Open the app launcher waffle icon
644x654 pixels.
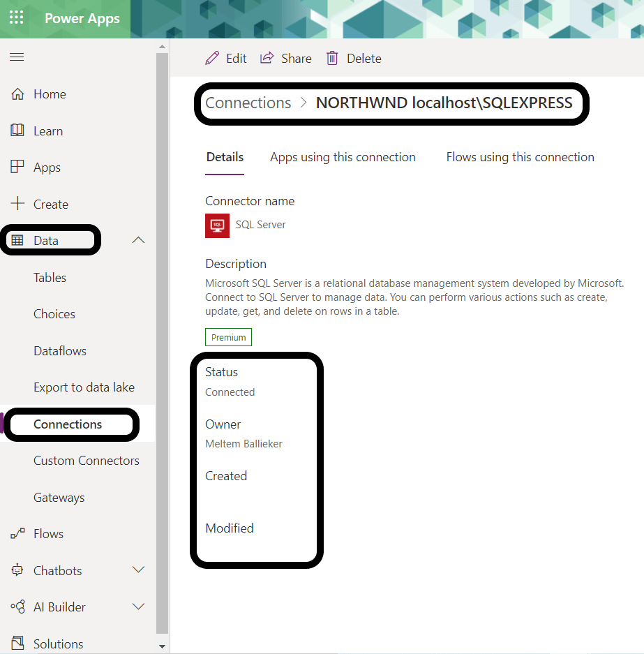[17, 18]
